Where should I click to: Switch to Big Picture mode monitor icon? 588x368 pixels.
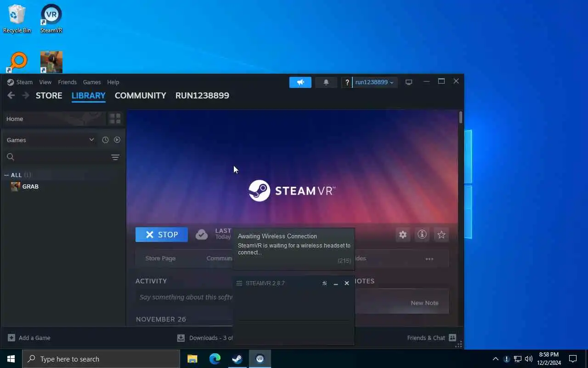click(409, 82)
